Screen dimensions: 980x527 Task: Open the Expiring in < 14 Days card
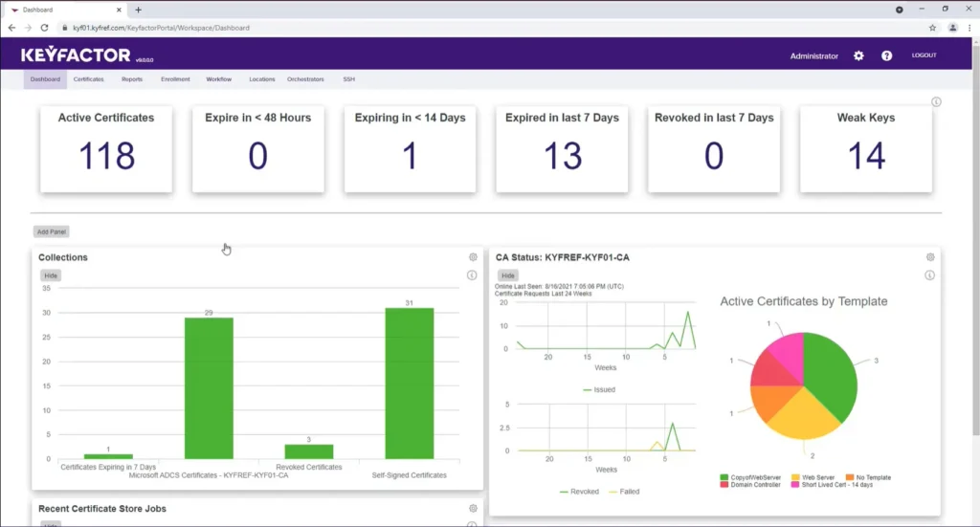point(410,149)
